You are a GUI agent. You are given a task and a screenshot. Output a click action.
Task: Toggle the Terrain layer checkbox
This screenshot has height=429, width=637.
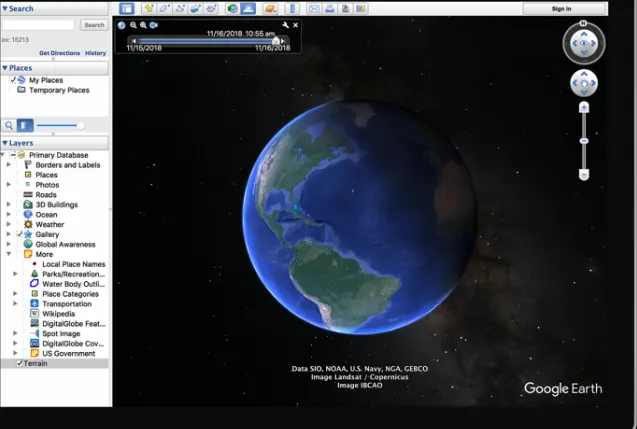tap(19, 363)
